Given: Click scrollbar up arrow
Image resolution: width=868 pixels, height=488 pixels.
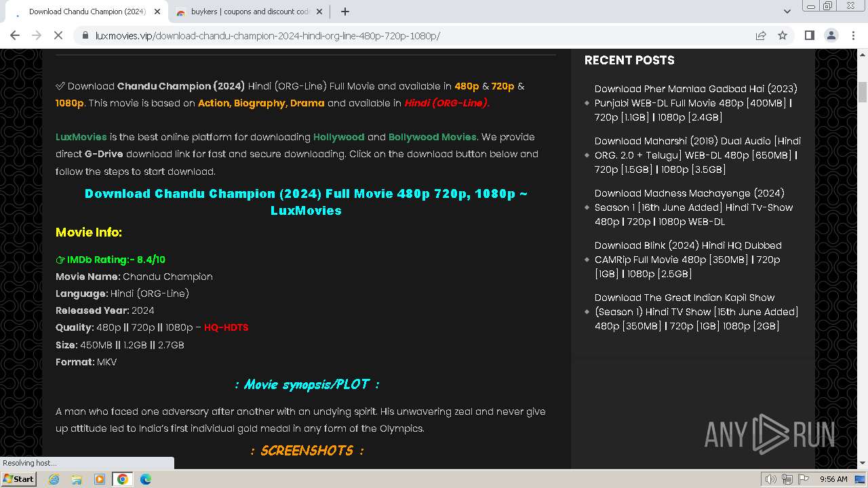Looking at the screenshot, I should pos(863,54).
